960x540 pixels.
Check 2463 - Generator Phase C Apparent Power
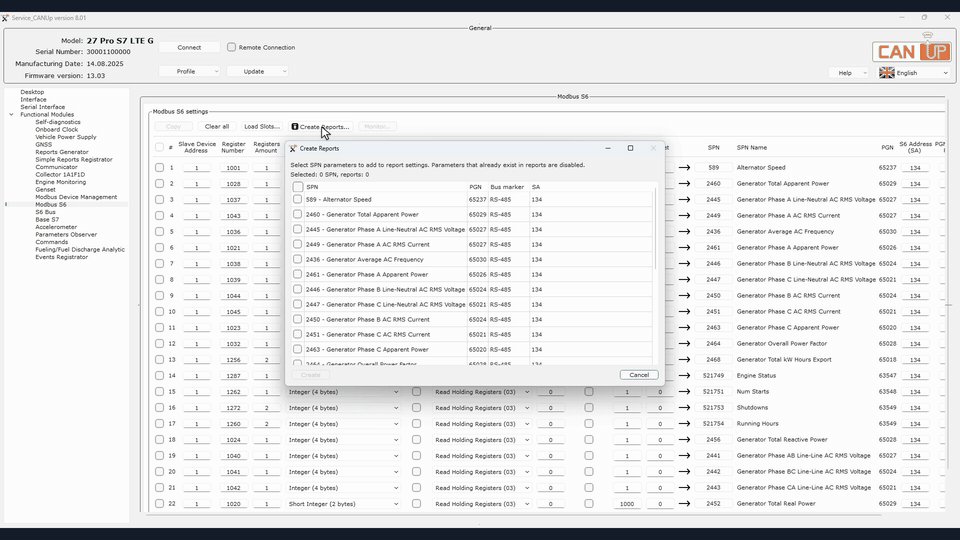(298, 349)
